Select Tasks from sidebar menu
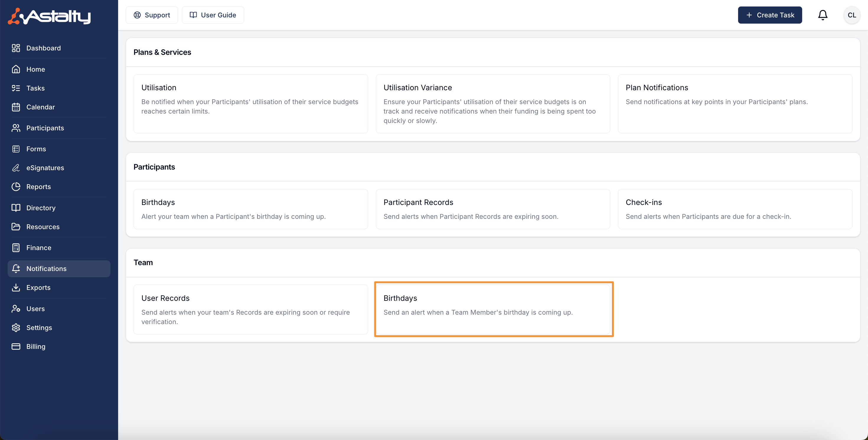Screen dimensions: 868x440 point(35,88)
